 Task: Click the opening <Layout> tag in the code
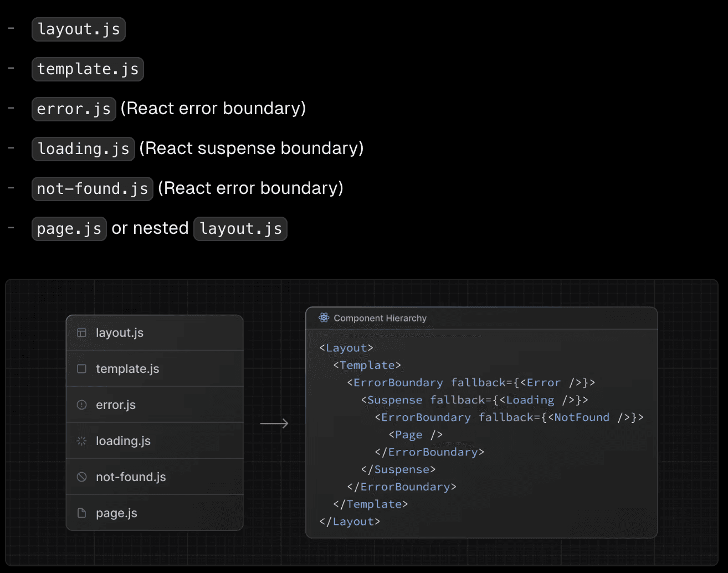coord(346,348)
